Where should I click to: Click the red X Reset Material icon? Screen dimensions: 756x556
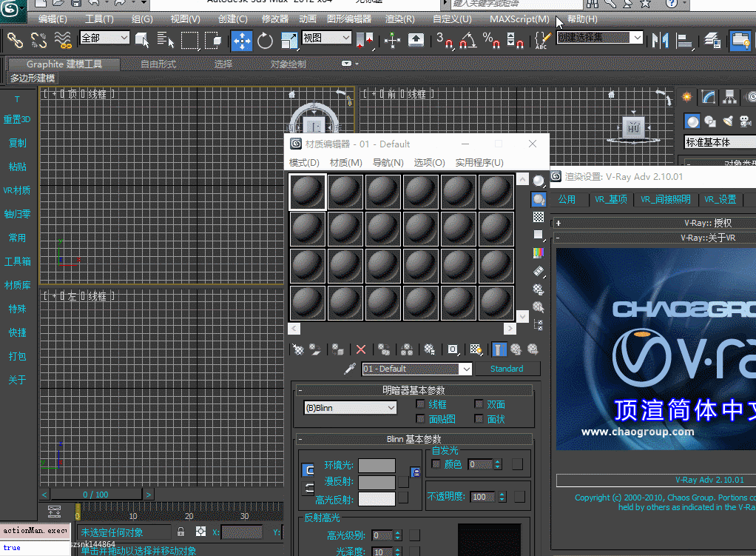(x=361, y=349)
